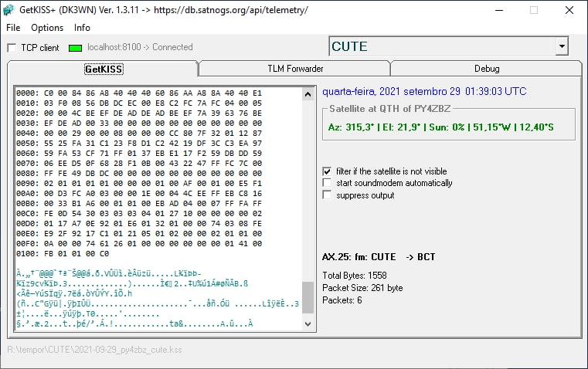Click the Packets: 6 text

(x=342, y=300)
